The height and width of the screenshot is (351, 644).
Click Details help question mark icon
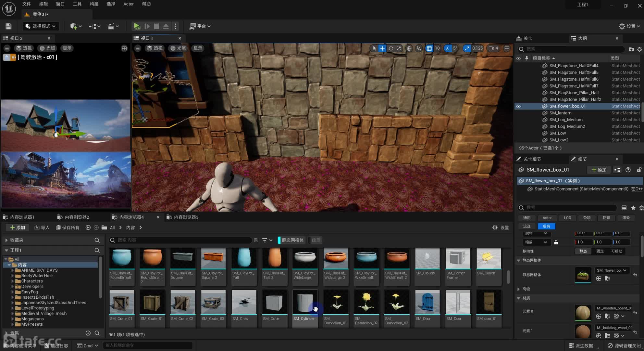click(x=628, y=170)
